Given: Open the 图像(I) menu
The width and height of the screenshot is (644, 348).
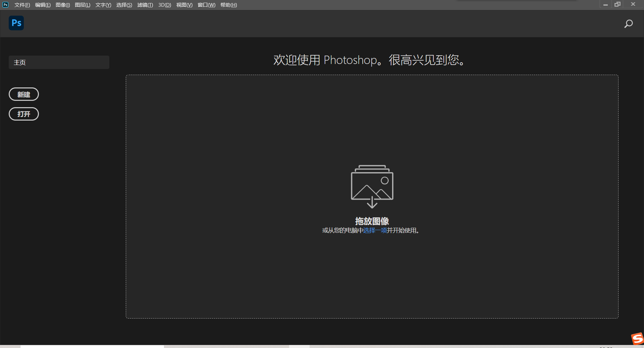Looking at the screenshot, I should pyautogui.click(x=63, y=5).
